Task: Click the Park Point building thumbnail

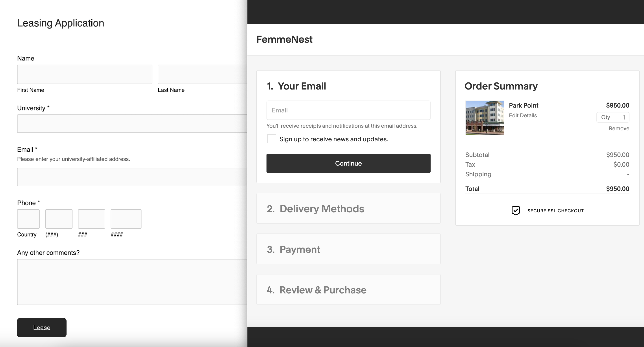Action: 485,118
